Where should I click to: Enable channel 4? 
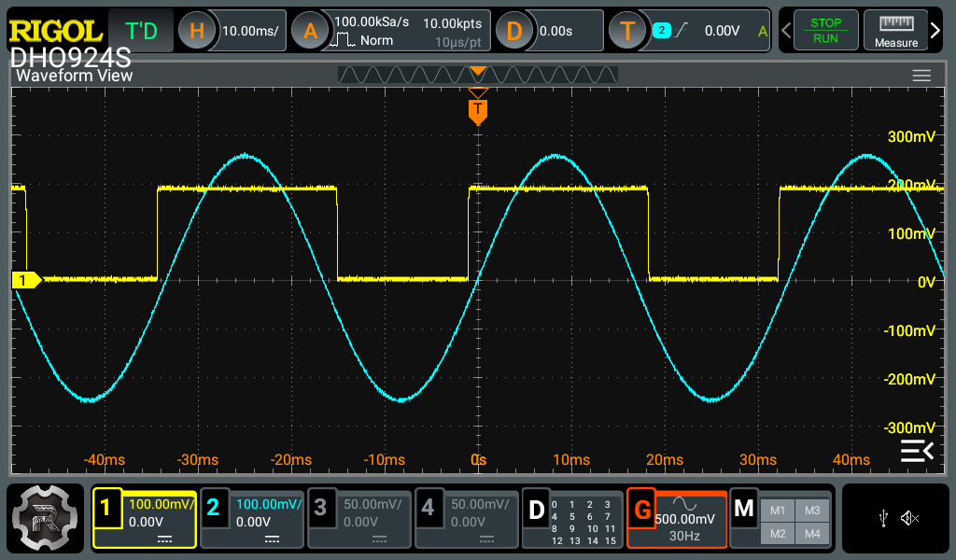[x=428, y=509]
